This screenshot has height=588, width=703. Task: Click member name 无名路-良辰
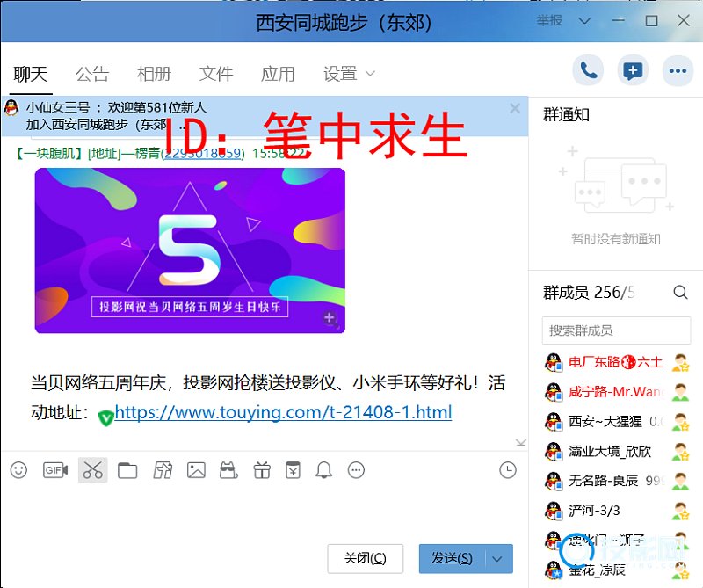pos(603,481)
